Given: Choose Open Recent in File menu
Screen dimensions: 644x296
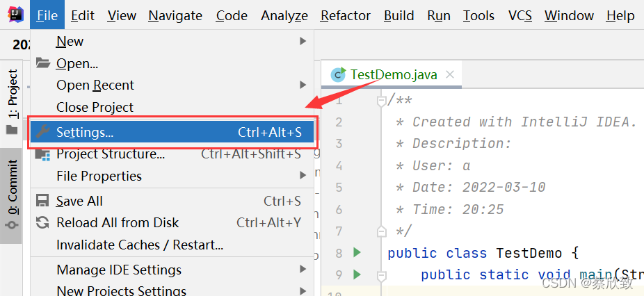Looking at the screenshot, I should point(172,85).
